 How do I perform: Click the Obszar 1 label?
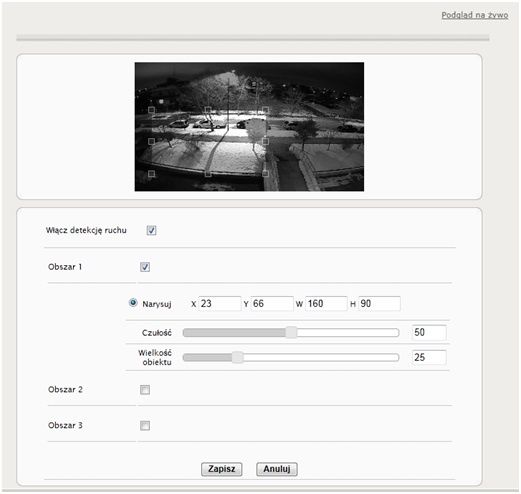click(x=65, y=267)
